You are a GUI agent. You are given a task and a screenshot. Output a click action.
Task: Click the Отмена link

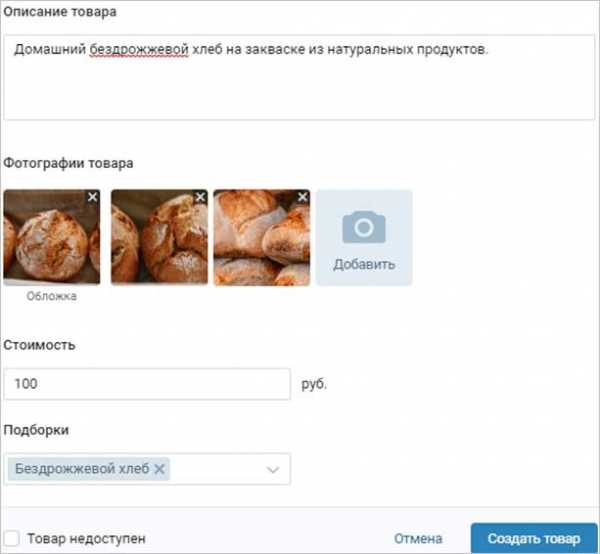pos(418,539)
